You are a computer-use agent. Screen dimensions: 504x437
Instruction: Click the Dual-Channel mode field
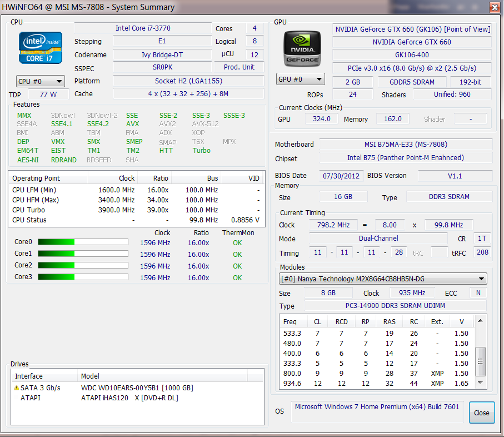point(378,239)
